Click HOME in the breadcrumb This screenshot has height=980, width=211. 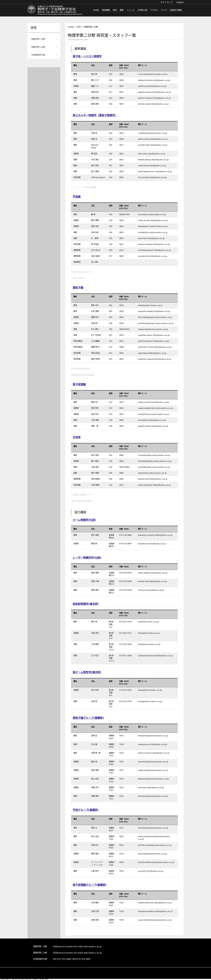click(x=71, y=27)
